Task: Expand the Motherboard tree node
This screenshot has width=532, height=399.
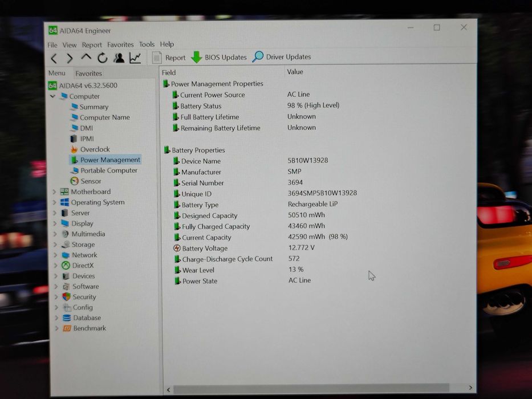Action: click(54, 192)
